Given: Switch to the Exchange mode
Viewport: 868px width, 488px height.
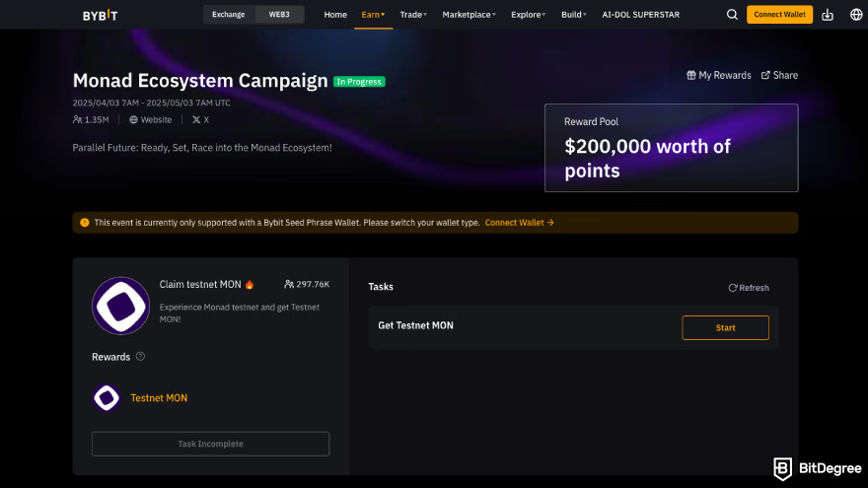Looking at the screenshot, I should tap(228, 15).
